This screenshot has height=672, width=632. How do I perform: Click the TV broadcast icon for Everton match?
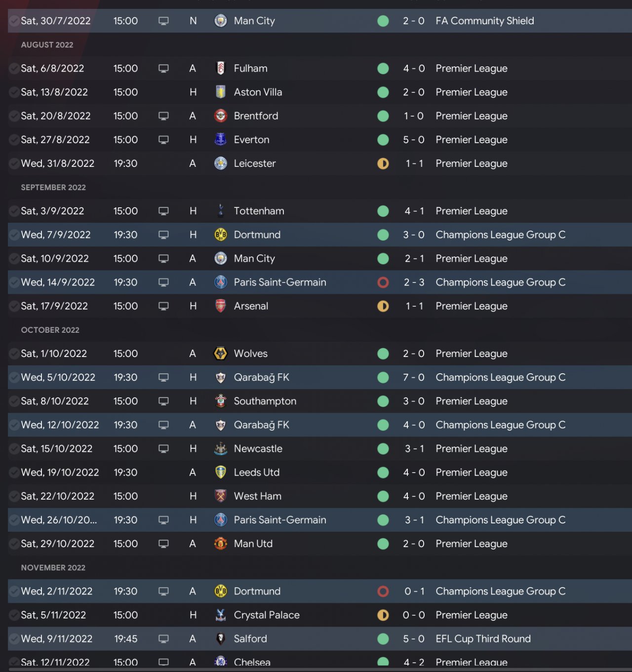tap(163, 140)
